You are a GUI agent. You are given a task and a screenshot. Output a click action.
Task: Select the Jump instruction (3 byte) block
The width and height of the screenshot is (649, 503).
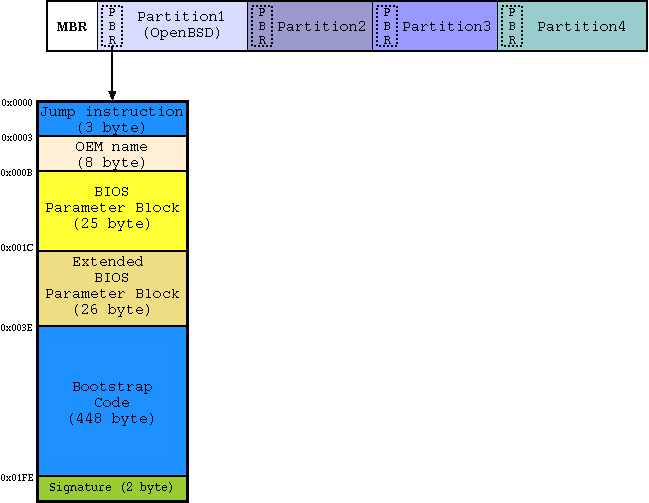pyautogui.click(x=111, y=119)
